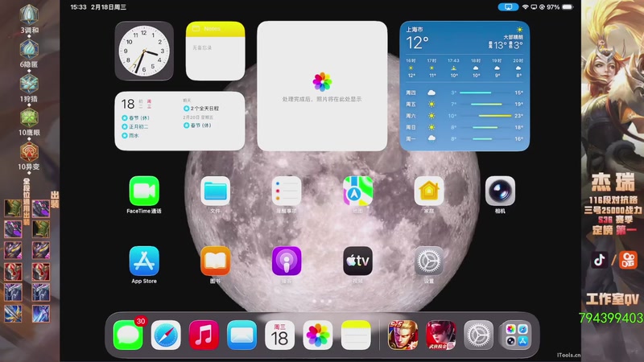Screen dimensions: 644x362
Task: Launch the 5v5 game in dock
Action: click(403, 335)
